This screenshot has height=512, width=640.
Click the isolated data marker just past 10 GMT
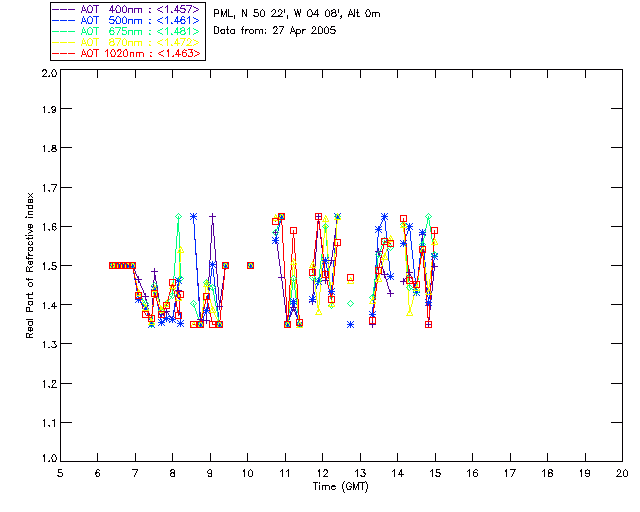point(251,265)
